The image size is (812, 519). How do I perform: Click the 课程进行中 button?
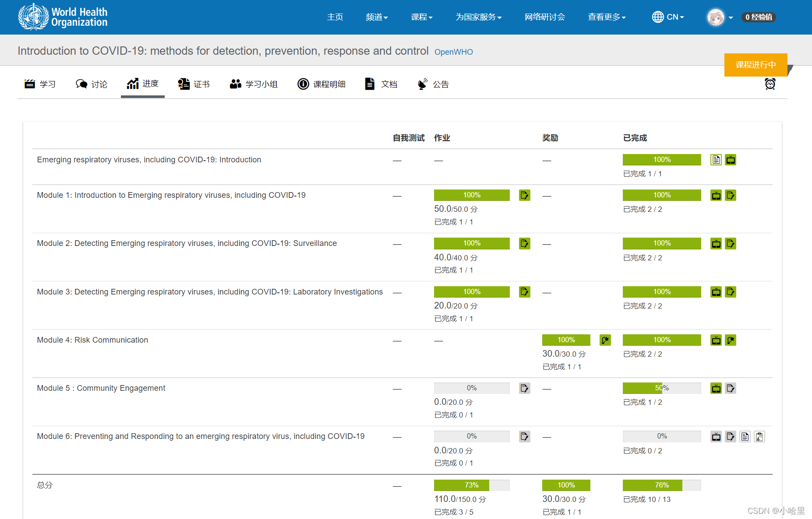coord(756,65)
